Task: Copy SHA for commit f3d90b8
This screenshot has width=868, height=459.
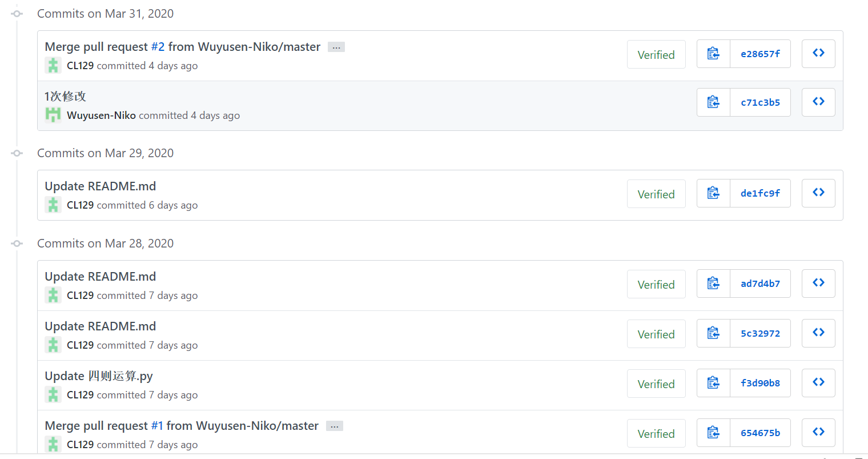Action: [713, 383]
